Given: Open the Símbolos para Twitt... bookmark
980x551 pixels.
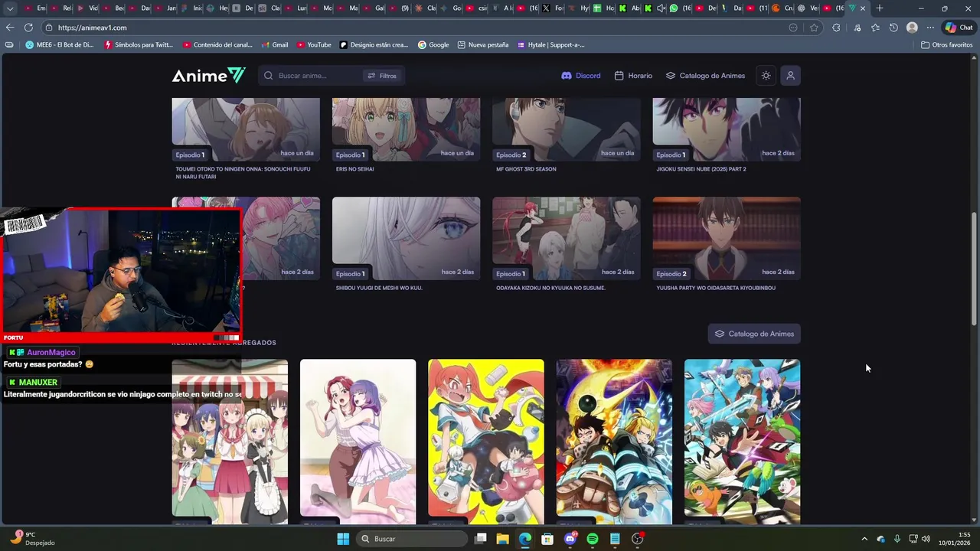Looking at the screenshot, I should tap(139, 45).
